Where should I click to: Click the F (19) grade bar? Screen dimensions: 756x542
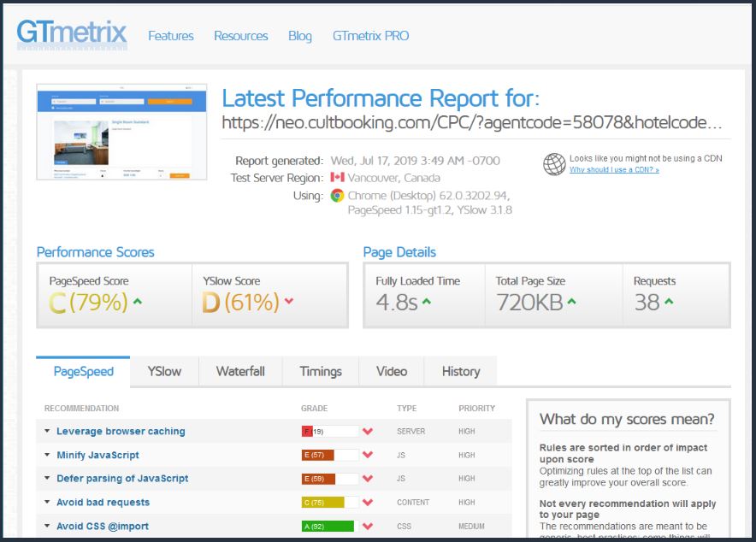tap(330, 431)
